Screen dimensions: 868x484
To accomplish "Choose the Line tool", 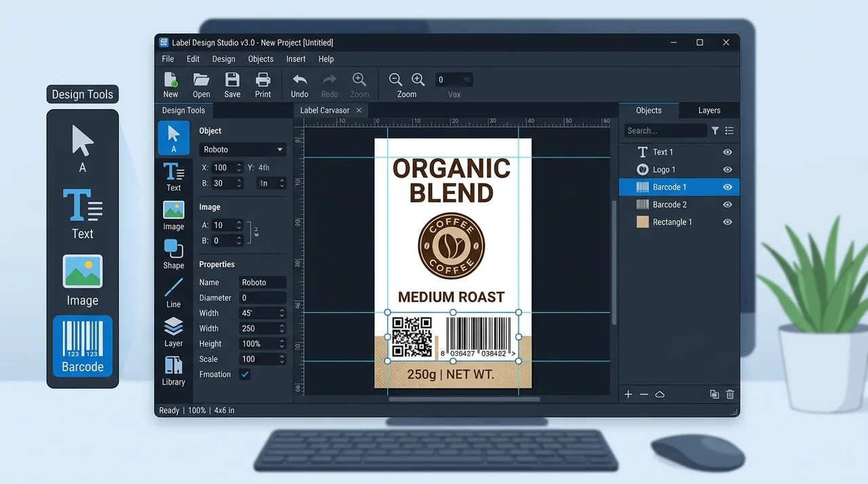I will (174, 294).
